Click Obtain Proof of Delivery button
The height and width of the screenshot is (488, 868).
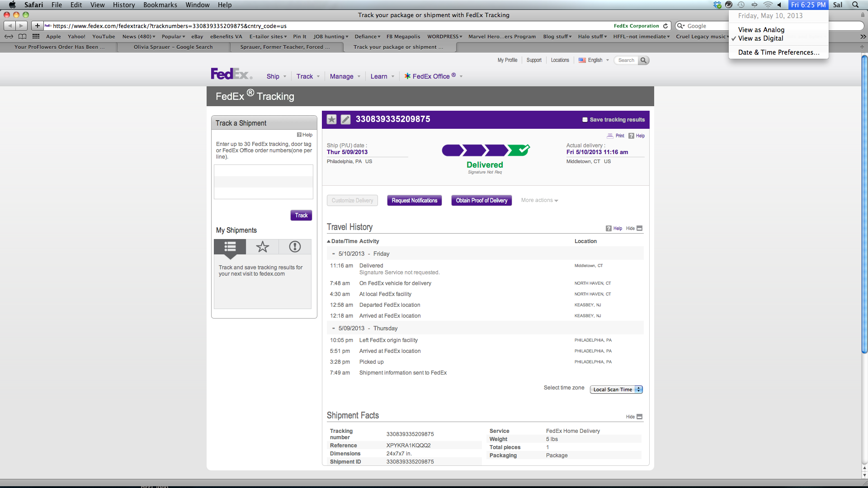tap(481, 201)
